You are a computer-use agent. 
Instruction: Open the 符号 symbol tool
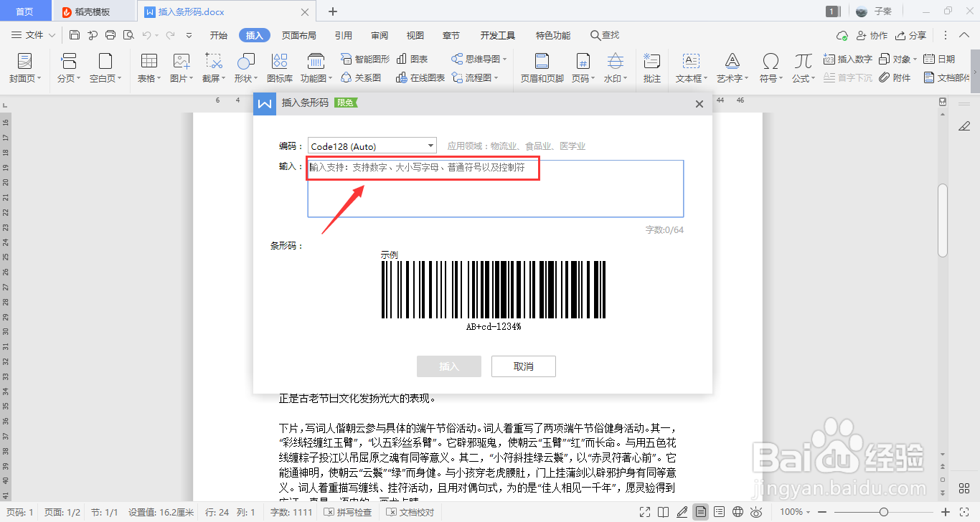pos(771,68)
